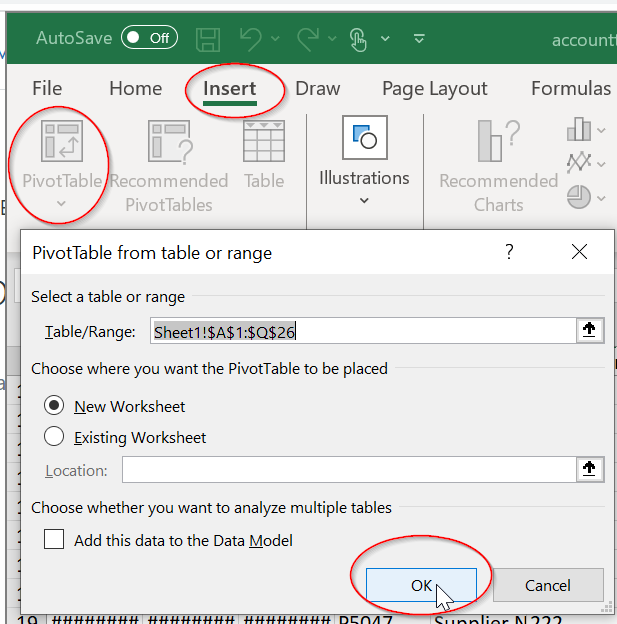Click the Recommended PivotTables icon
The height and width of the screenshot is (624, 617).
[x=170, y=142]
